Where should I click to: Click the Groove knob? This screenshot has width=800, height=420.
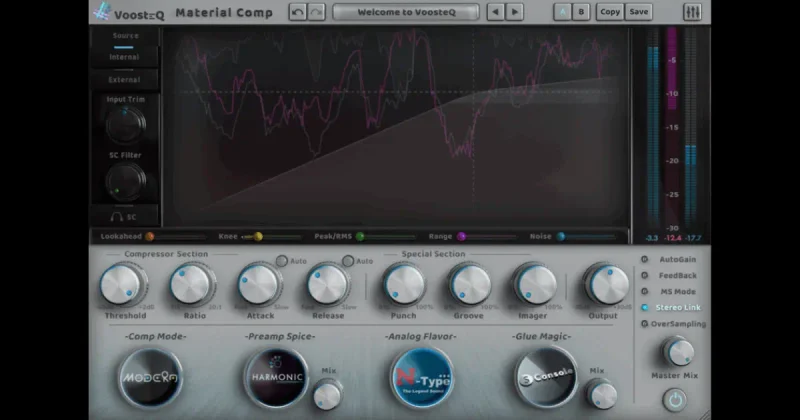(x=469, y=285)
